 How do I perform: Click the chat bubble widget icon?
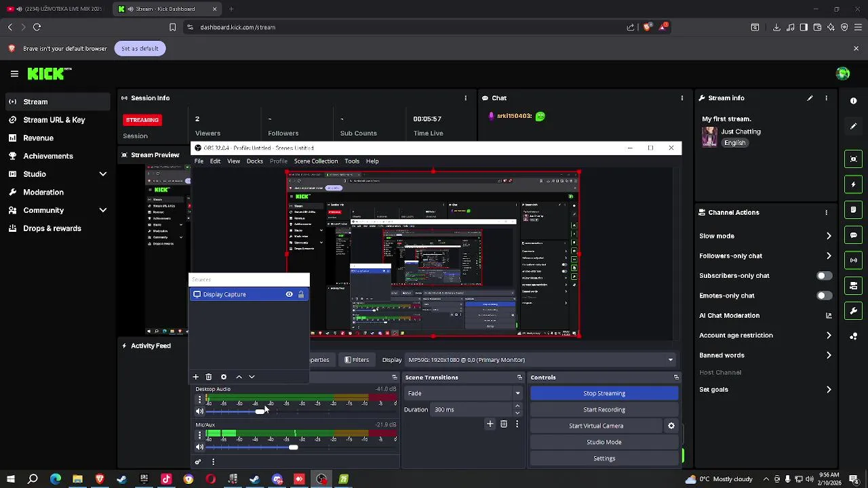tap(854, 235)
